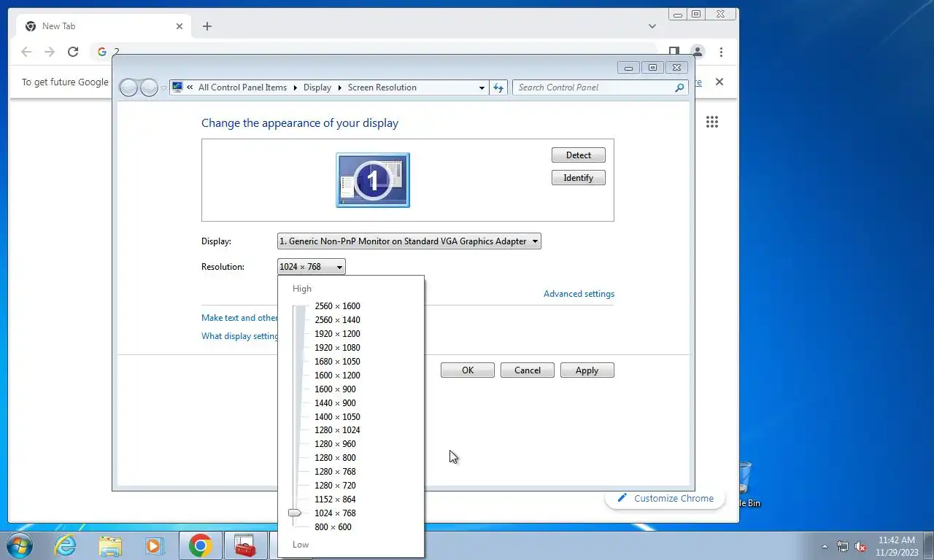Viewport: 934px width, 560px height.
Task: Choose 1600 × 1200 resolution
Action: coord(337,376)
